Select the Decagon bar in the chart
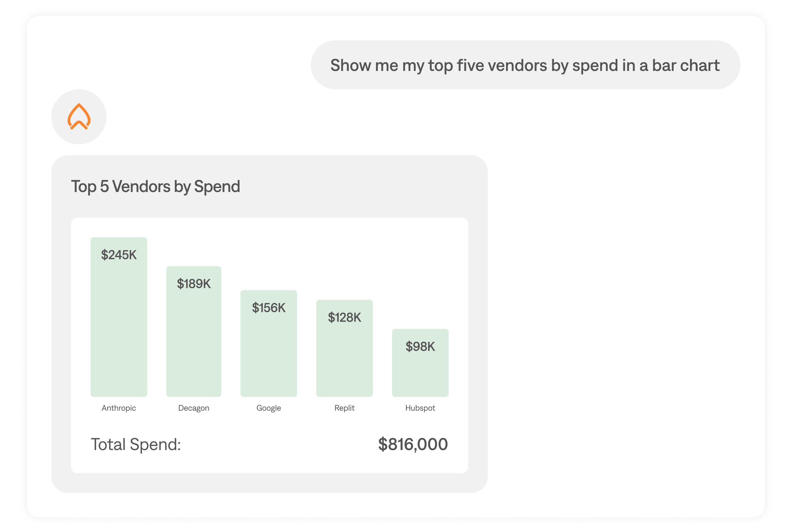 point(193,339)
